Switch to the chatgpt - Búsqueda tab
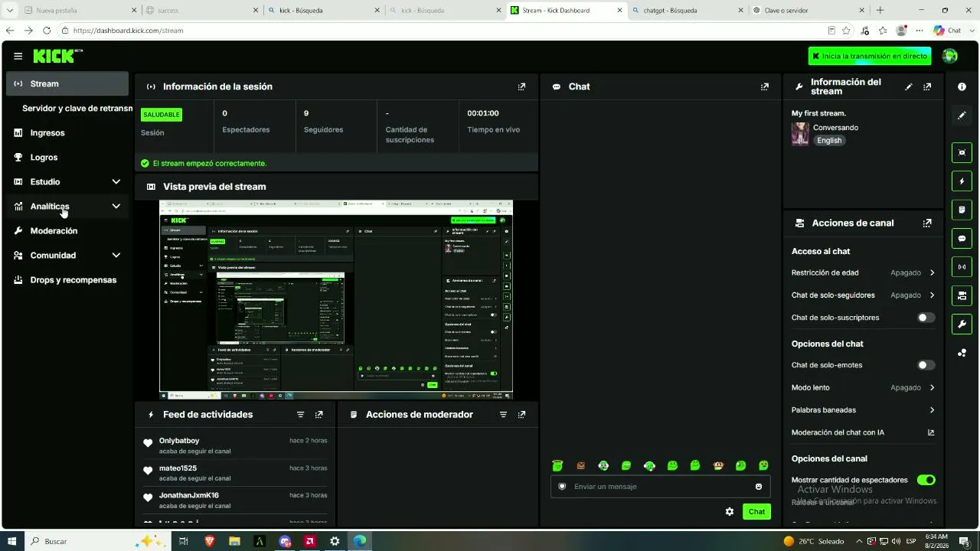The image size is (980, 551). click(687, 11)
